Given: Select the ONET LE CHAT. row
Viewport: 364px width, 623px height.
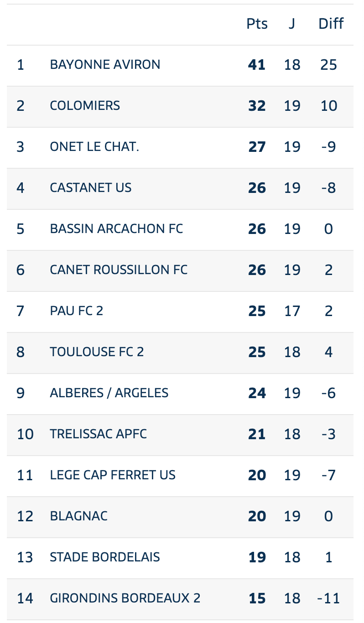Looking at the screenshot, I should (180, 147).
